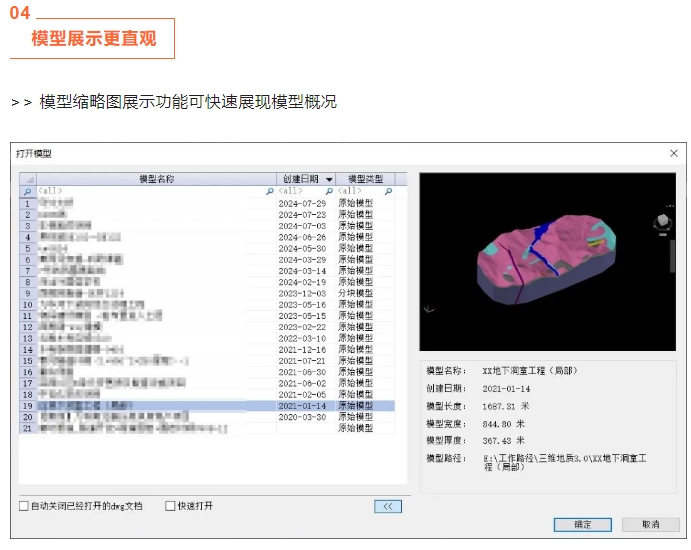Select row 19 dated 2021-01-14

tap(200, 406)
